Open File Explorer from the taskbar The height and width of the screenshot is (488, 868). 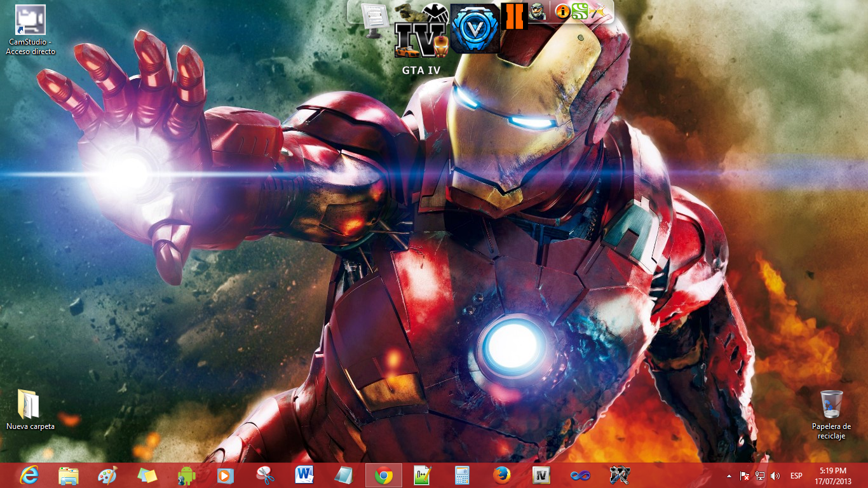click(69, 475)
